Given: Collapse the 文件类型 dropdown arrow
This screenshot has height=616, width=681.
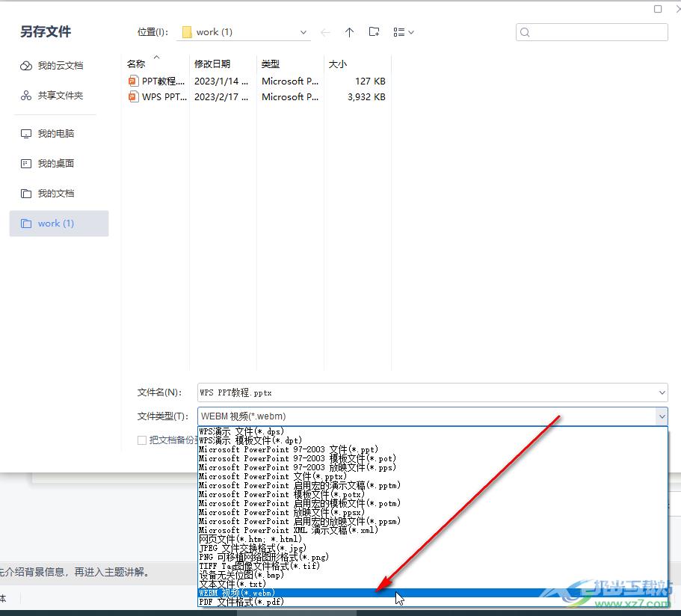Looking at the screenshot, I should (x=662, y=416).
